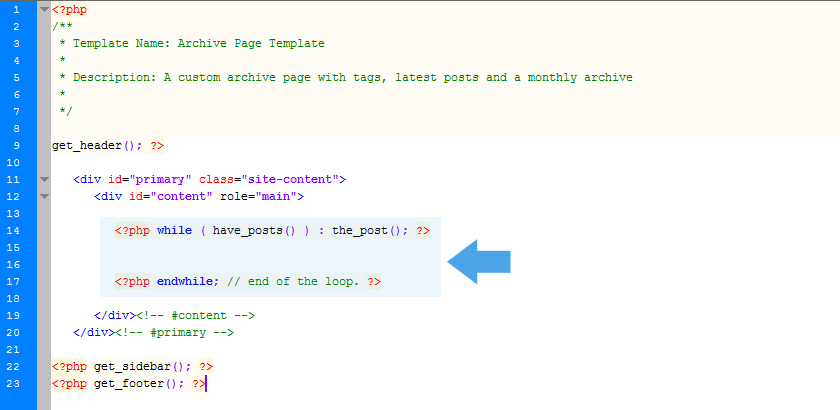Click line number 9 in the gutter
Screen dimensions: 840x410
point(16,145)
